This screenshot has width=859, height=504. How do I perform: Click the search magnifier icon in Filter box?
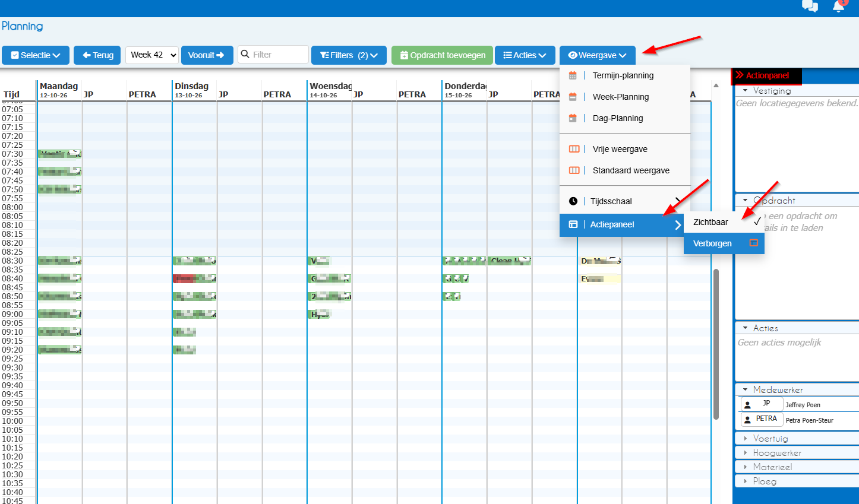(245, 55)
